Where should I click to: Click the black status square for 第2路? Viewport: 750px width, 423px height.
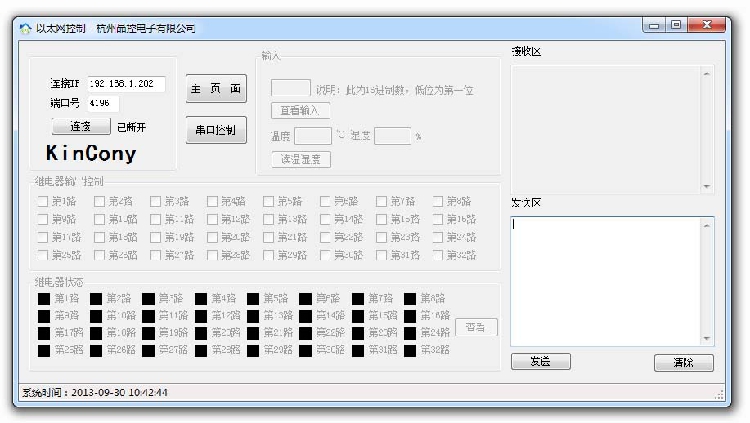96,299
